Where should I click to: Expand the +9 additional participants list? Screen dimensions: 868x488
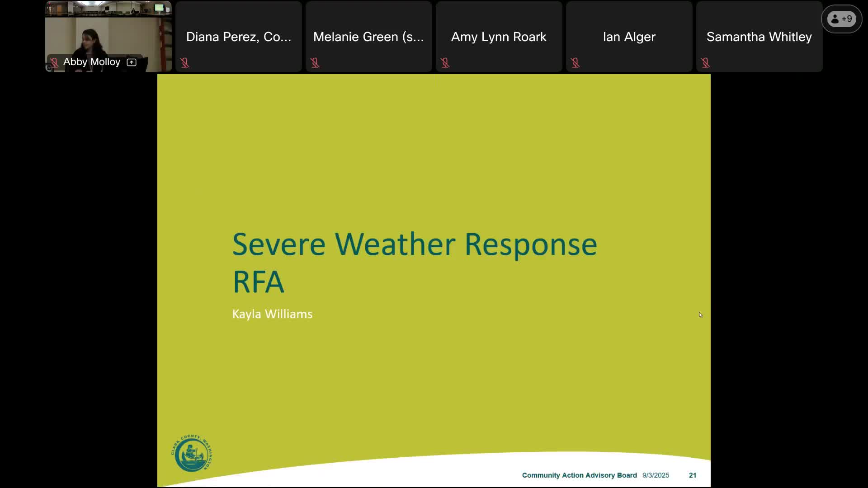(x=841, y=19)
